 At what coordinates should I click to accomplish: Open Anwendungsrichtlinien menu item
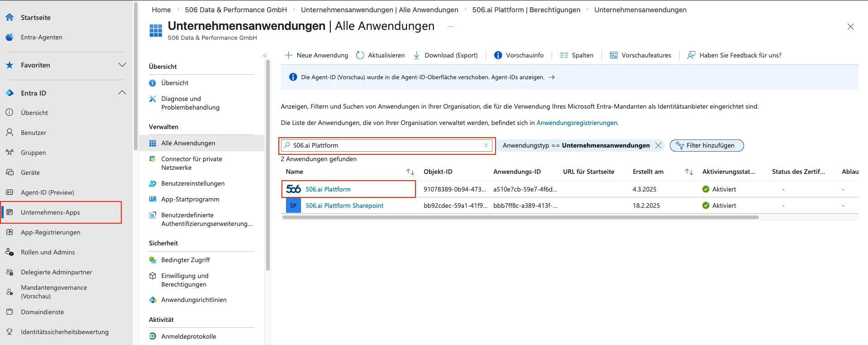[x=194, y=300]
